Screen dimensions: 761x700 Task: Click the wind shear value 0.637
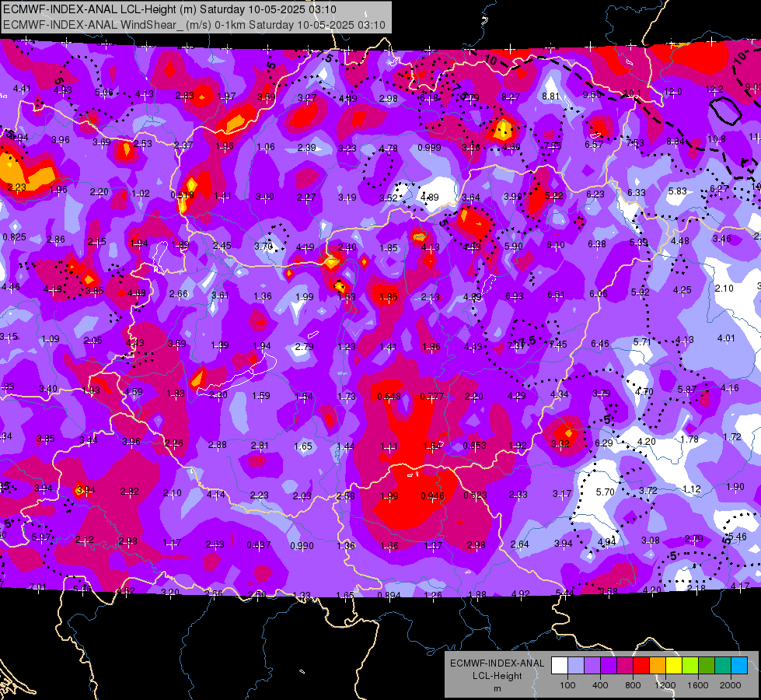tap(259, 545)
